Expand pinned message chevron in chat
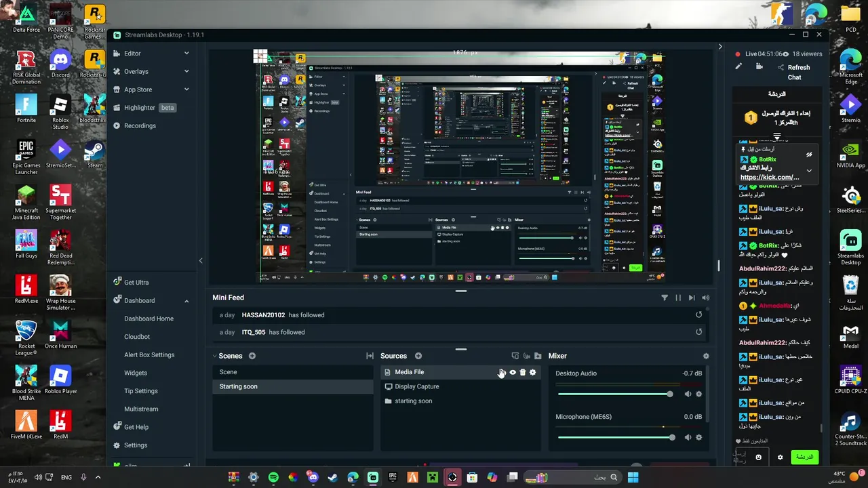Screen dimensions: 868x488 tap(809, 171)
